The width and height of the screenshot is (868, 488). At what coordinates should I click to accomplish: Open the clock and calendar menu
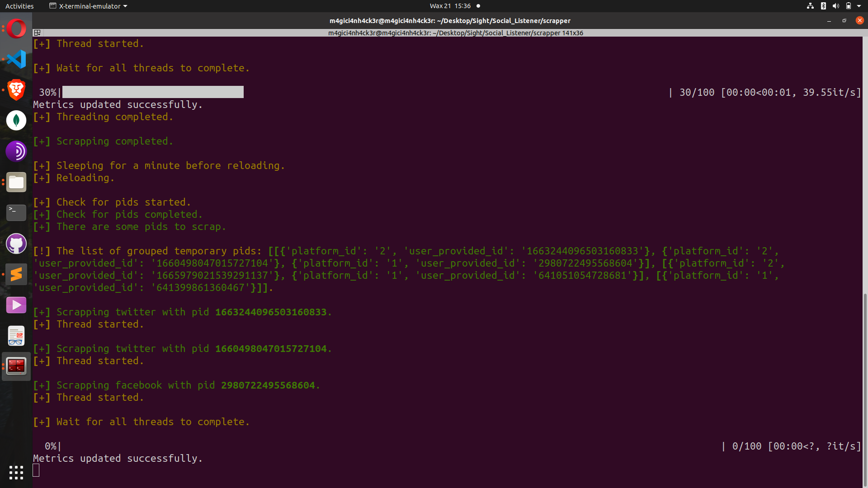450,6
